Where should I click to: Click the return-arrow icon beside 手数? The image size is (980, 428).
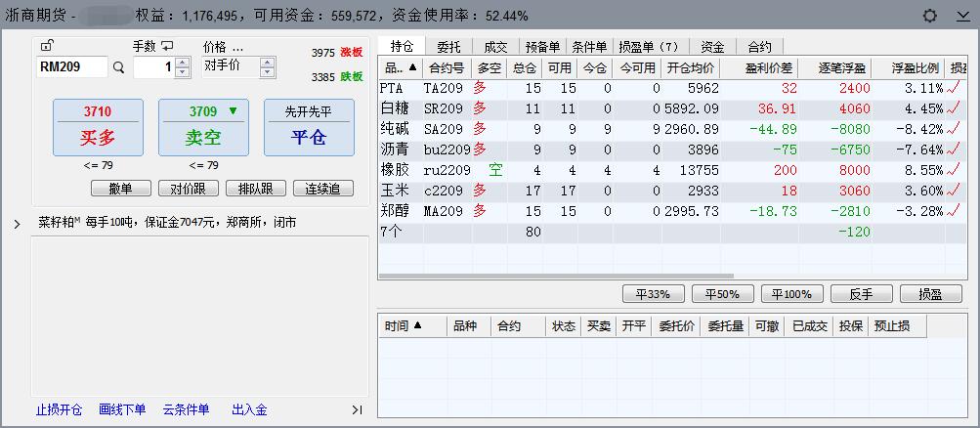click(167, 46)
